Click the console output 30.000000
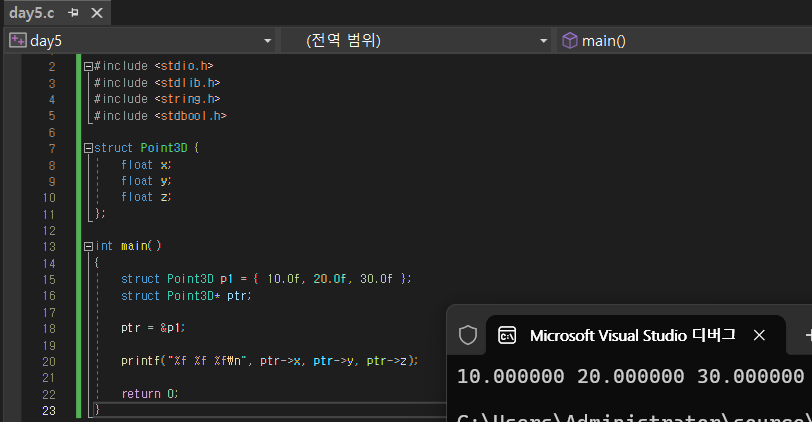Screen dimensions: 812x422 pyautogui.click(x=750, y=376)
